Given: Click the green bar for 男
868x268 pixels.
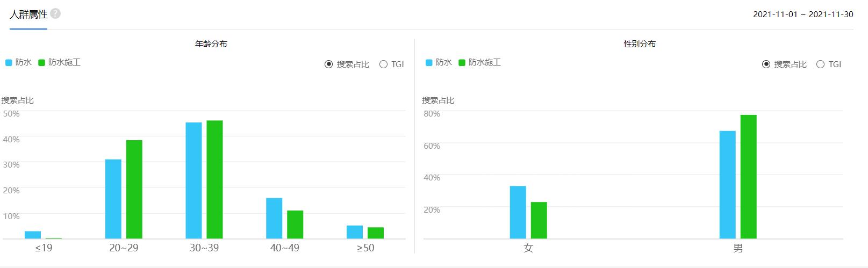Looking at the screenshot, I should tap(748, 177).
